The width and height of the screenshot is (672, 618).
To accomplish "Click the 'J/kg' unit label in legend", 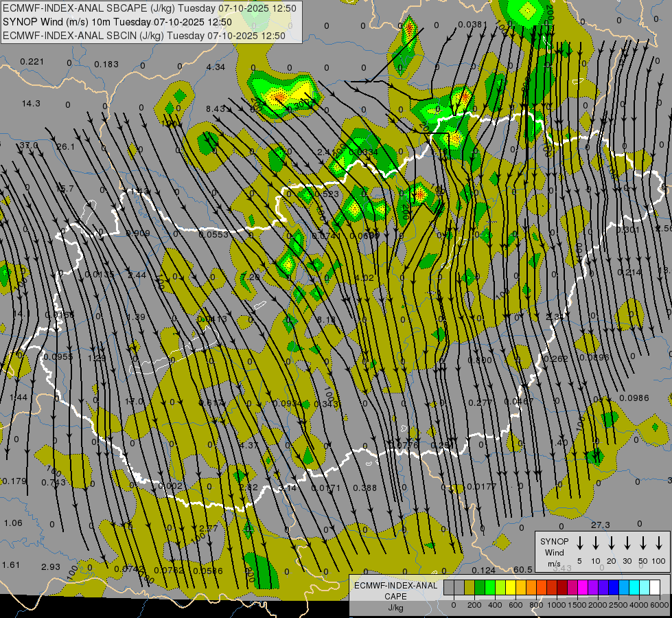I will tap(395, 608).
